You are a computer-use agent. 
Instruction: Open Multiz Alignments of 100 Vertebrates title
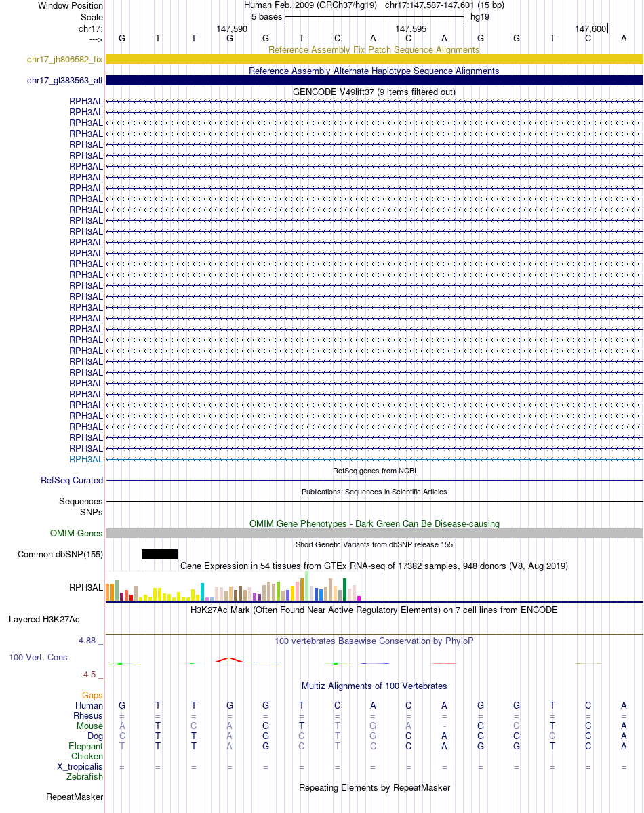click(x=374, y=686)
